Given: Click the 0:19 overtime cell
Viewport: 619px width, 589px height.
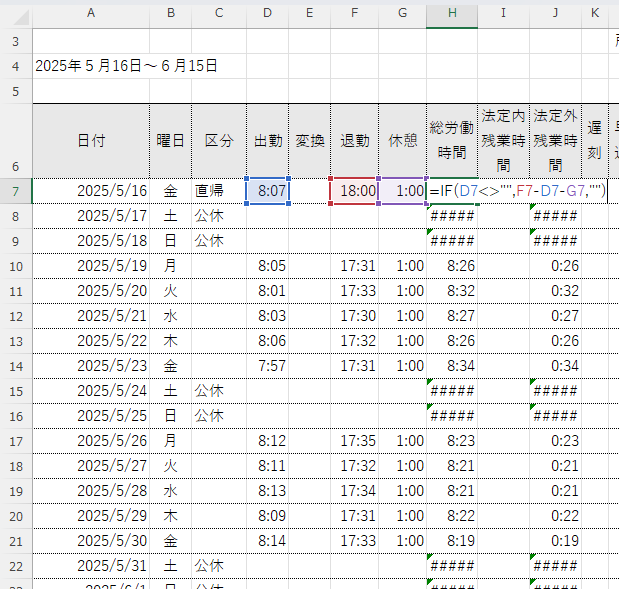Looking at the screenshot, I should pos(554,540).
